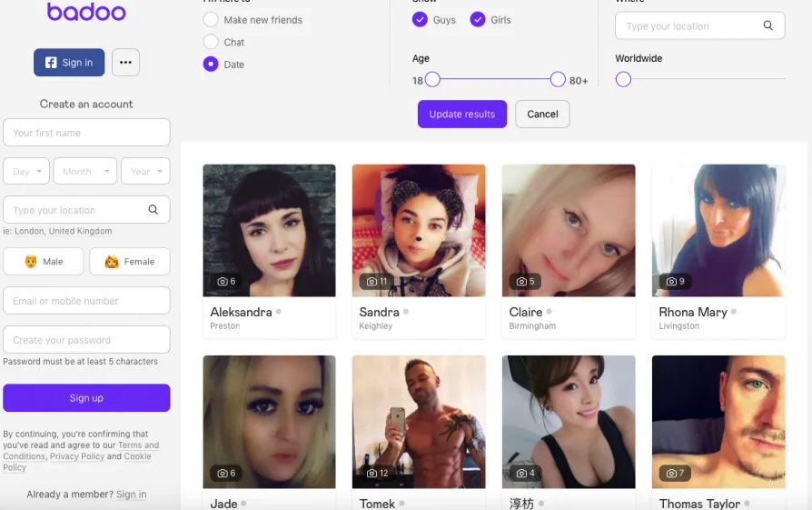Open Sandra's profile photo
812x510 pixels.
[419, 230]
